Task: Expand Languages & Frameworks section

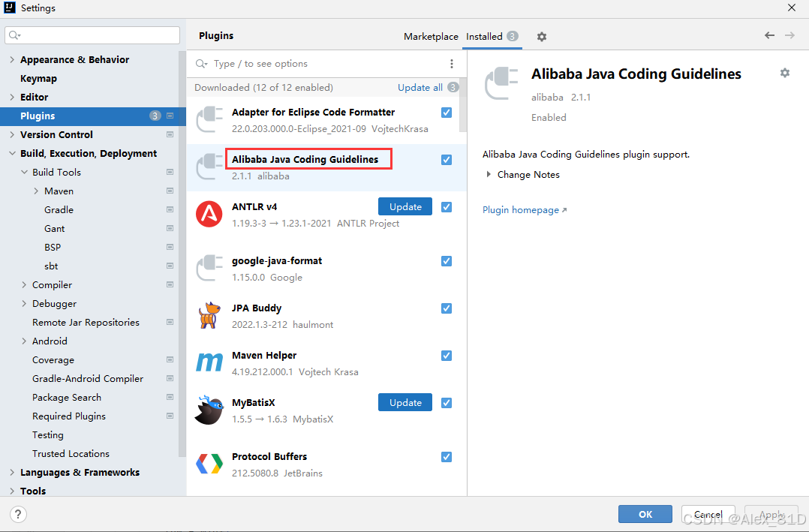Action: (12, 472)
